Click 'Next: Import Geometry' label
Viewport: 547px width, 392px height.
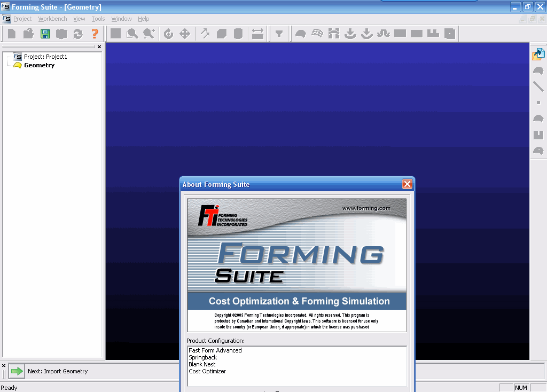pyautogui.click(x=58, y=371)
